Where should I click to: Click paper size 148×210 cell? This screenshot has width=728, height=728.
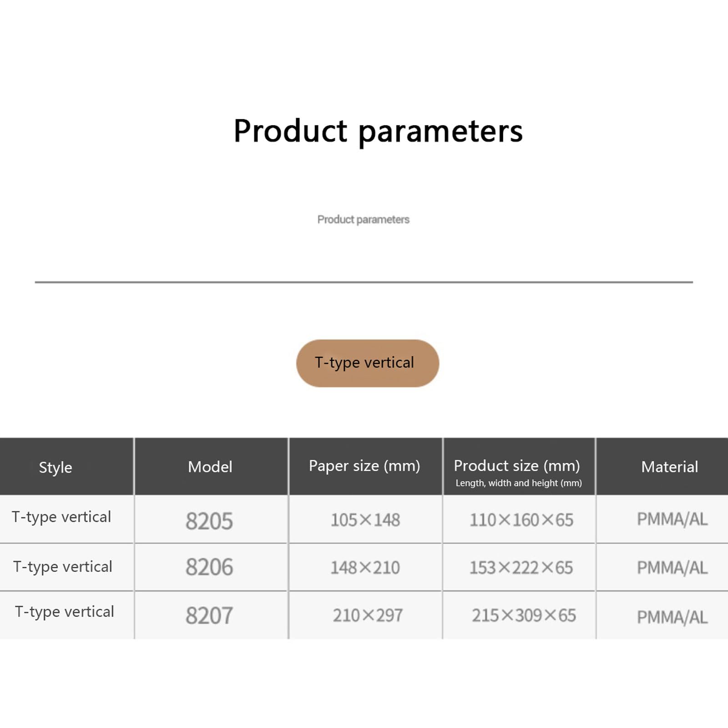pos(365,567)
